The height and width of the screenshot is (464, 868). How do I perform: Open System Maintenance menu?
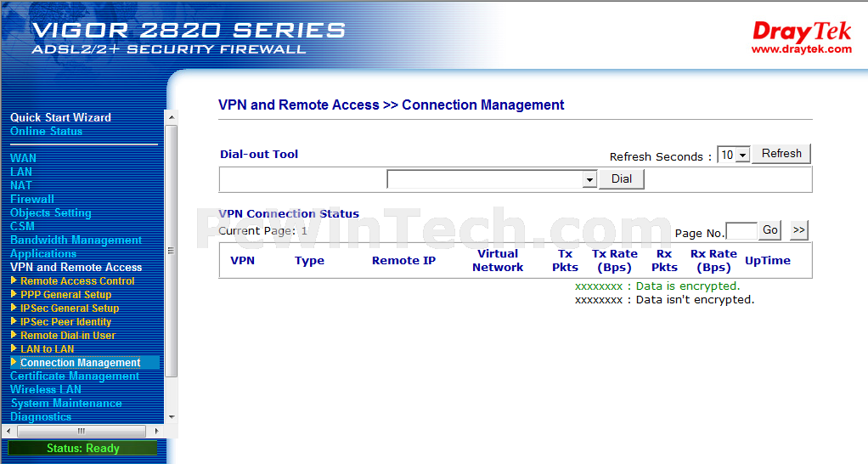(66, 403)
